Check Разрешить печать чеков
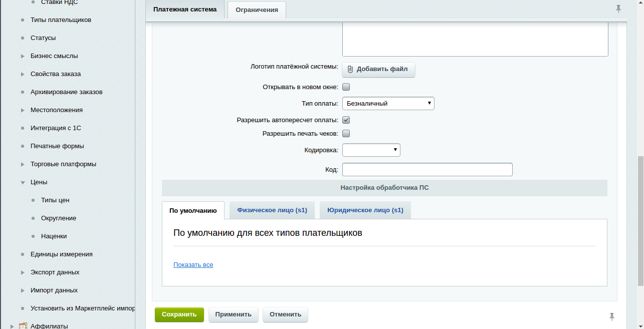The image size is (644, 329). coord(346,134)
